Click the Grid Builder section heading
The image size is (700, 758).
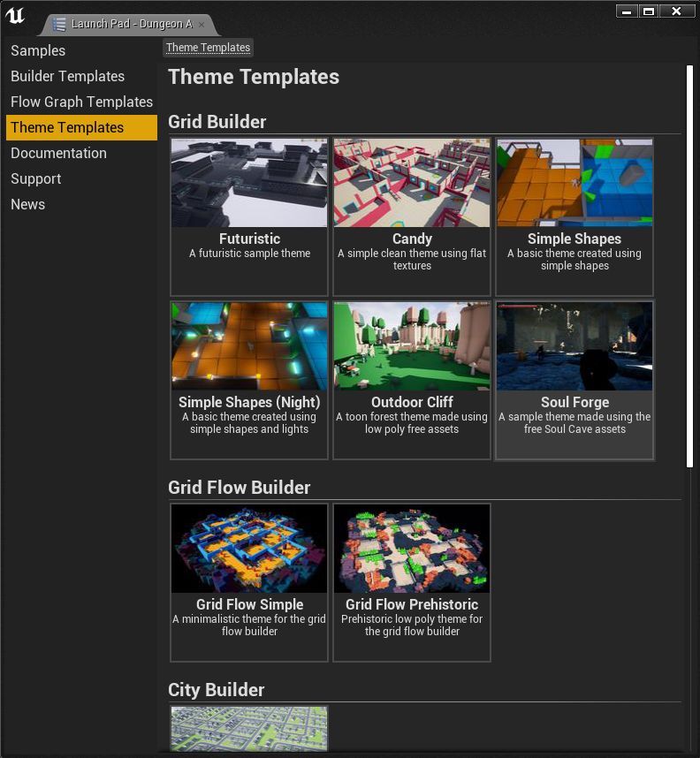pyautogui.click(x=217, y=122)
